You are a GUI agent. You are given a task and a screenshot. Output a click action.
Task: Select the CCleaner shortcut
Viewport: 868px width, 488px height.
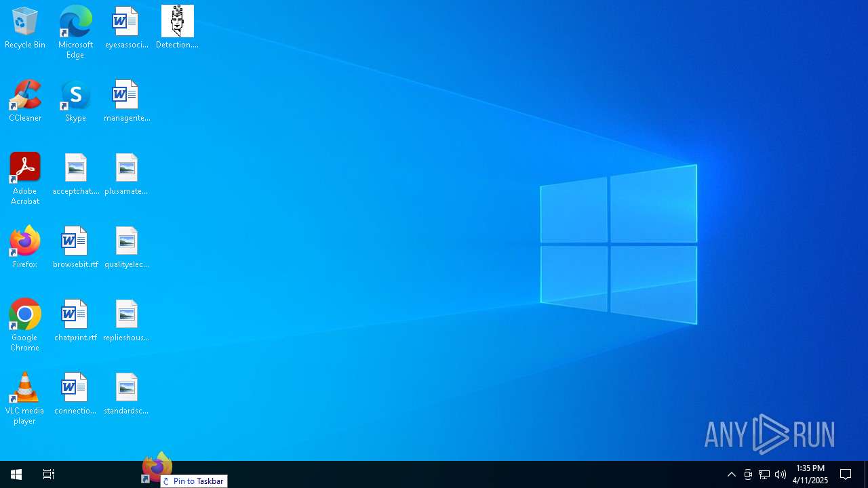click(25, 102)
